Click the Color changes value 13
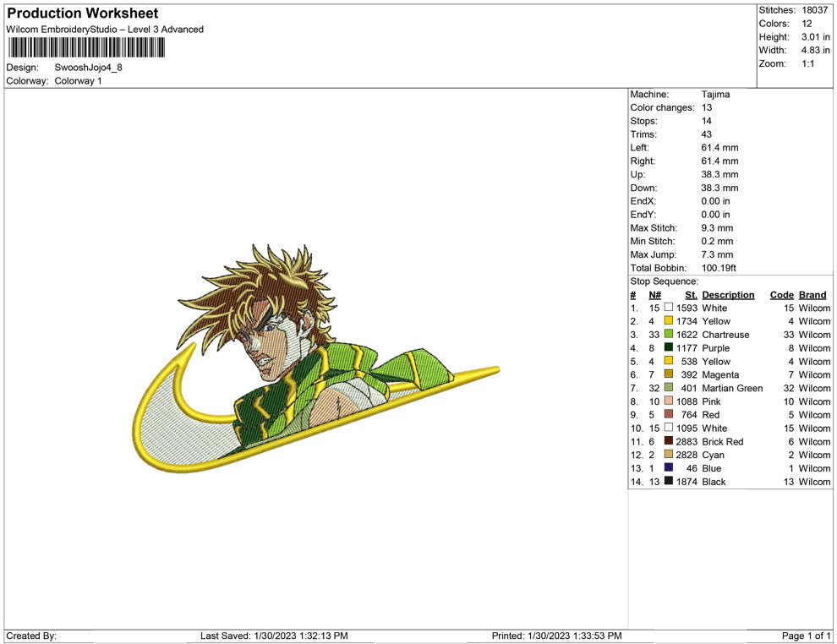Image resolution: width=837 pixels, height=644 pixels. click(707, 107)
